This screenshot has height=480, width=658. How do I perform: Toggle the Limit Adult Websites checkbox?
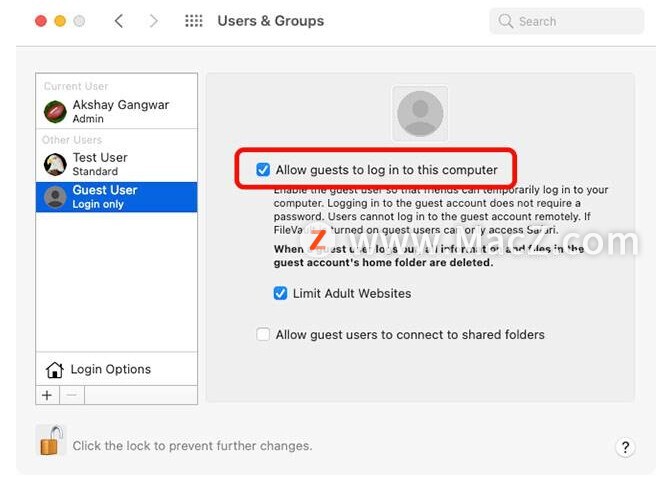(280, 293)
